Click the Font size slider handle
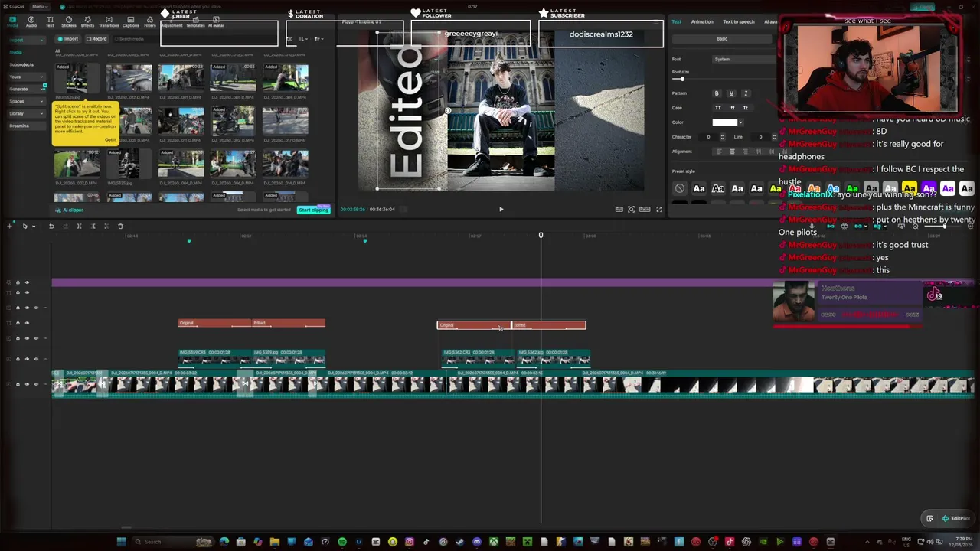The image size is (980, 551). coord(682,79)
